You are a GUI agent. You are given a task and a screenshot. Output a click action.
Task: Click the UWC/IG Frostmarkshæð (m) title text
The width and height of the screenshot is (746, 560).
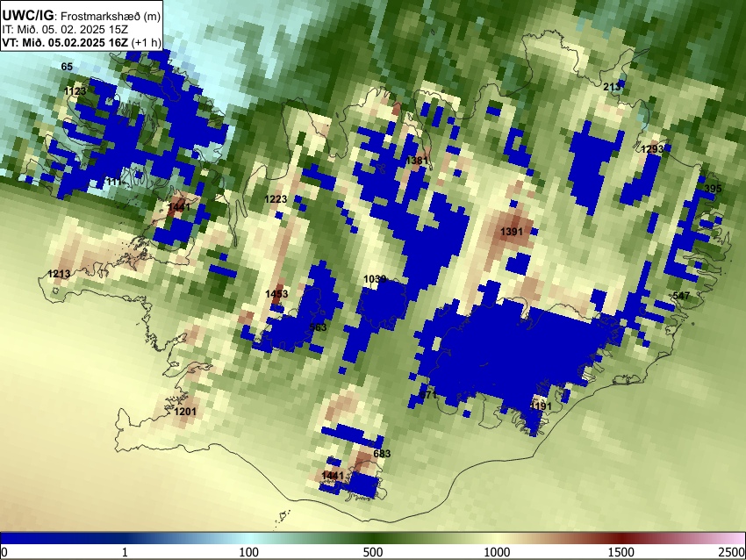tap(82, 16)
